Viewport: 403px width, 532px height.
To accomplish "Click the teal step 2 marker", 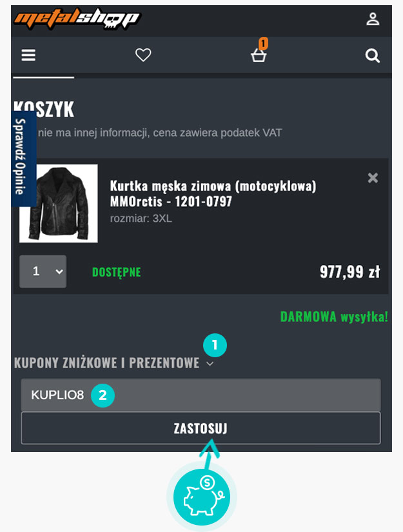I will click(103, 395).
